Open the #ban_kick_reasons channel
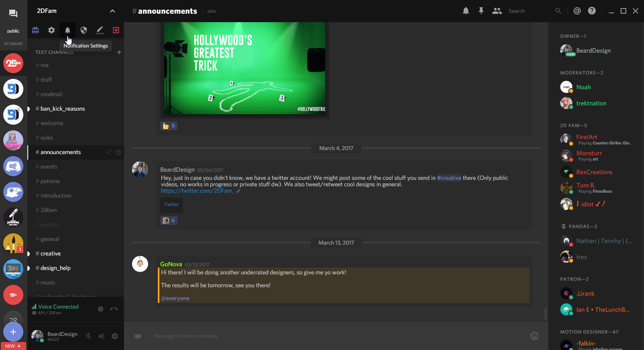Viewport: 644px width, 350px height. coord(75,109)
